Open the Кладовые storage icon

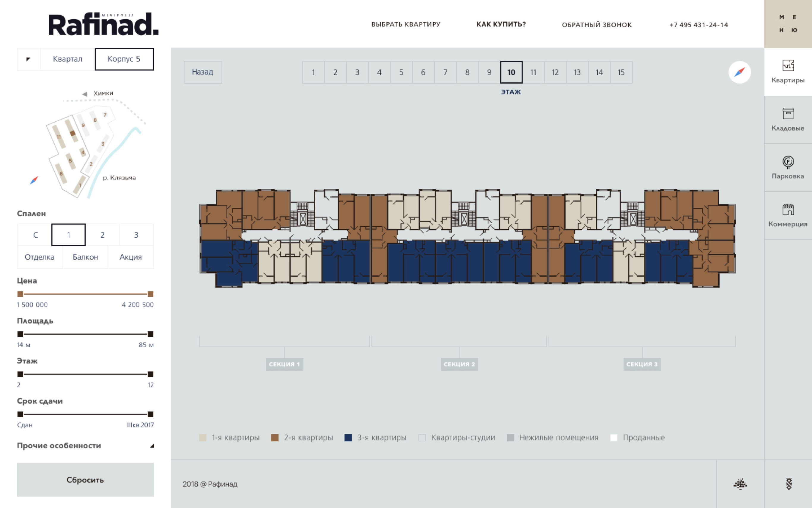pyautogui.click(x=788, y=120)
